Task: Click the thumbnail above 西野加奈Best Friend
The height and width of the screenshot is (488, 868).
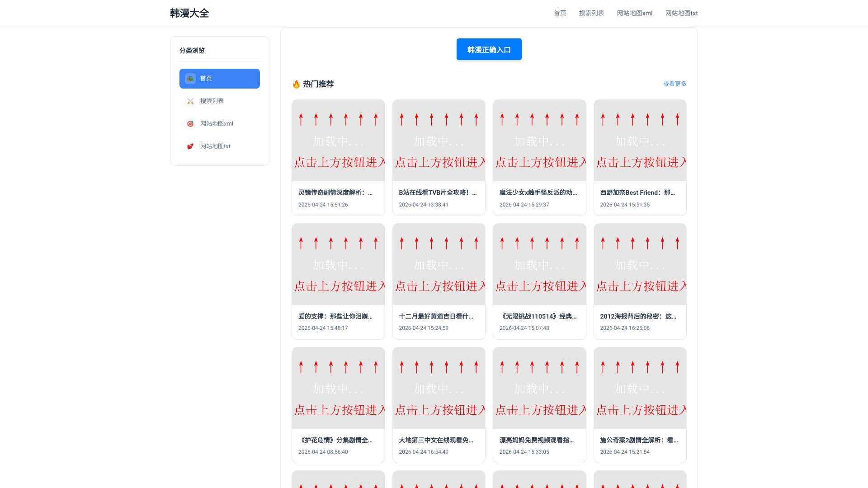Action: [640, 141]
